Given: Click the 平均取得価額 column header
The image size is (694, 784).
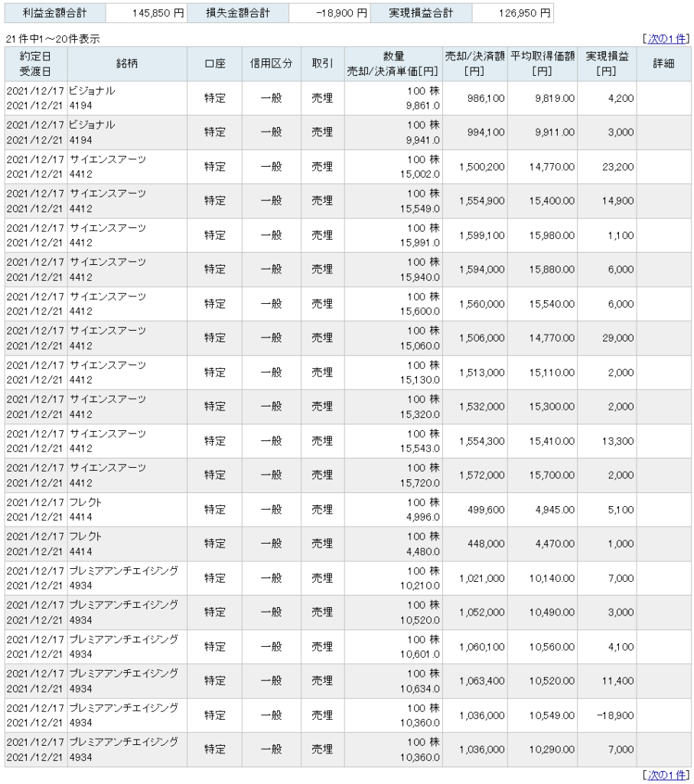Looking at the screenshot, I should (542, 64).
